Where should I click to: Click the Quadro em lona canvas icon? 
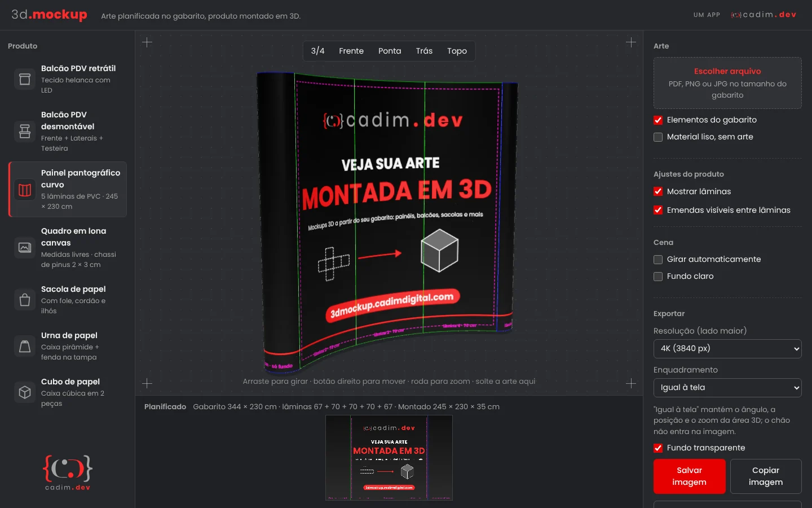tap(25, 248)
